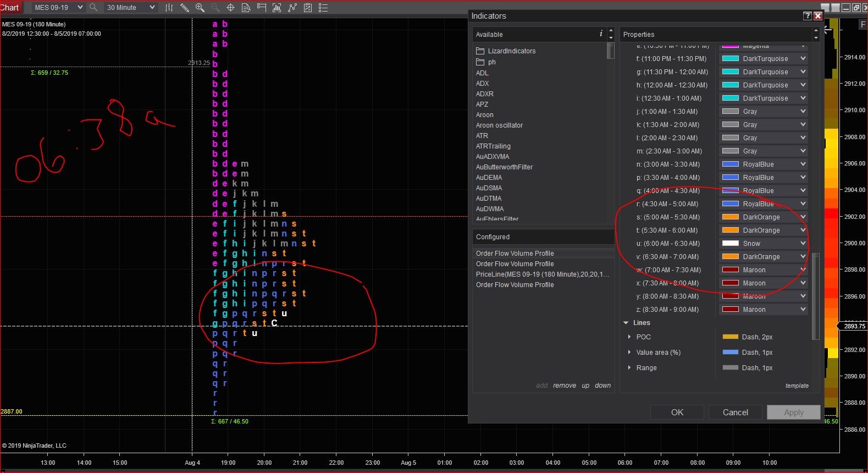Click the chart properties icon
The width and height of the screenshot is (868, 473).
[308, 8]
